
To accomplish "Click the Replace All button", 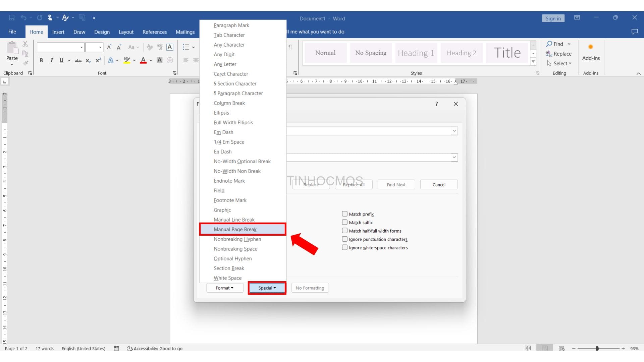I will click(354, 185).
